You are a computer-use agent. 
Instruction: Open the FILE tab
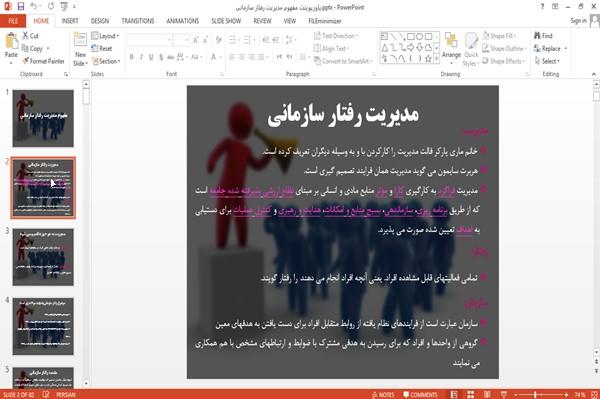[x=13, y=21]
